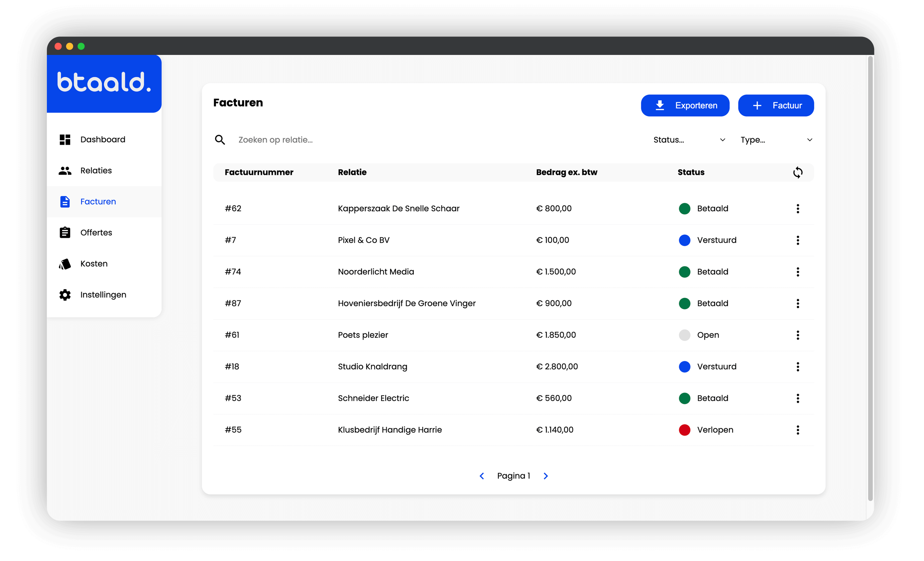The width and height of the screenshot is (924, 561).
Task: Click the grey Open status dot for #61
Action: (684, 335)
